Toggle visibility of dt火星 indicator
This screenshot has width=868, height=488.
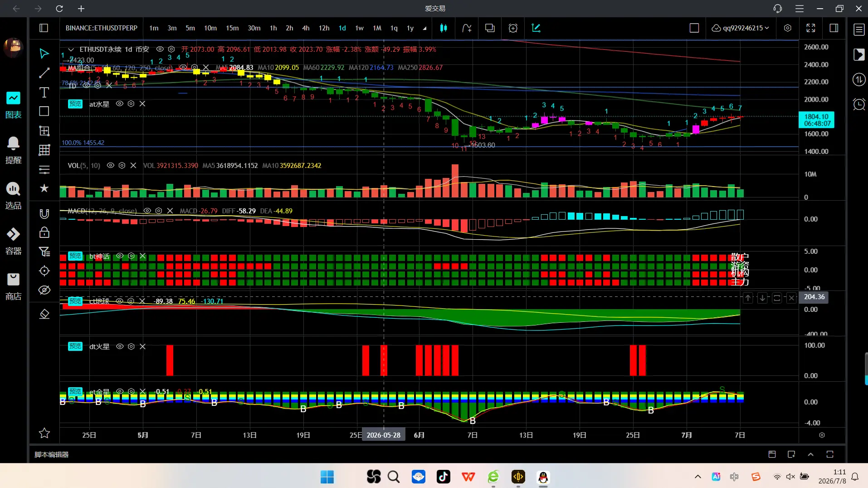coord(120,346)
